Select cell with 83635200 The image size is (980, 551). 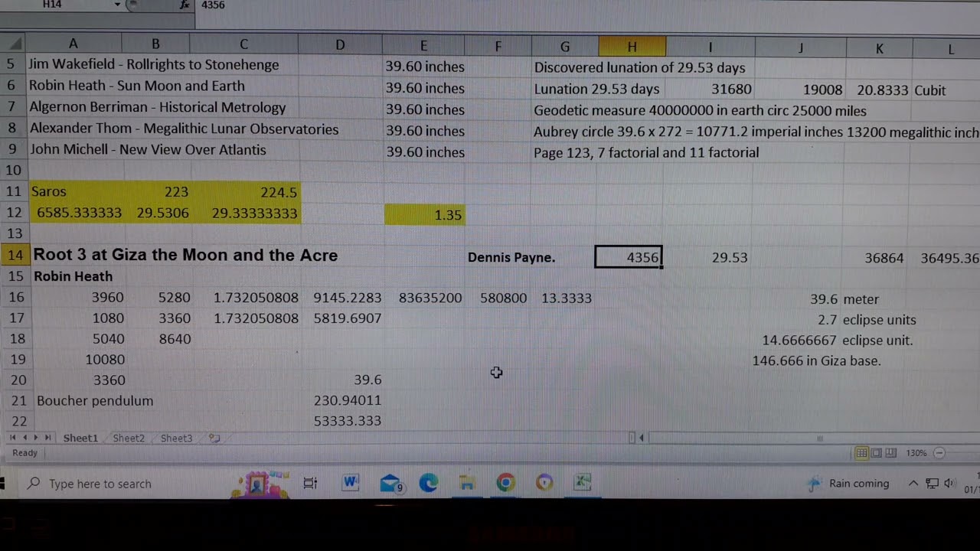(x=425, y=298)
